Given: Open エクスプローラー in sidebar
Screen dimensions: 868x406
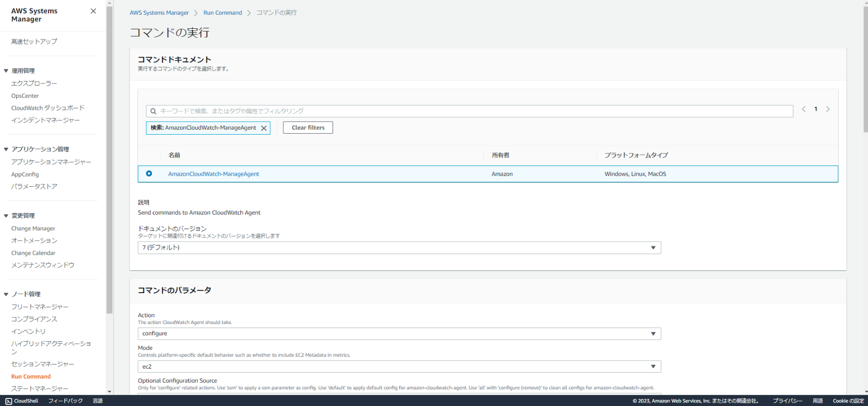Looking at the screenshot, I should (34, 84).
